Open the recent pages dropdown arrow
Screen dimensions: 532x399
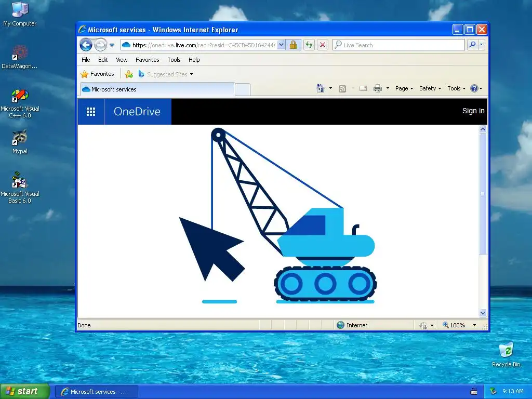click(x=112, y=45)
